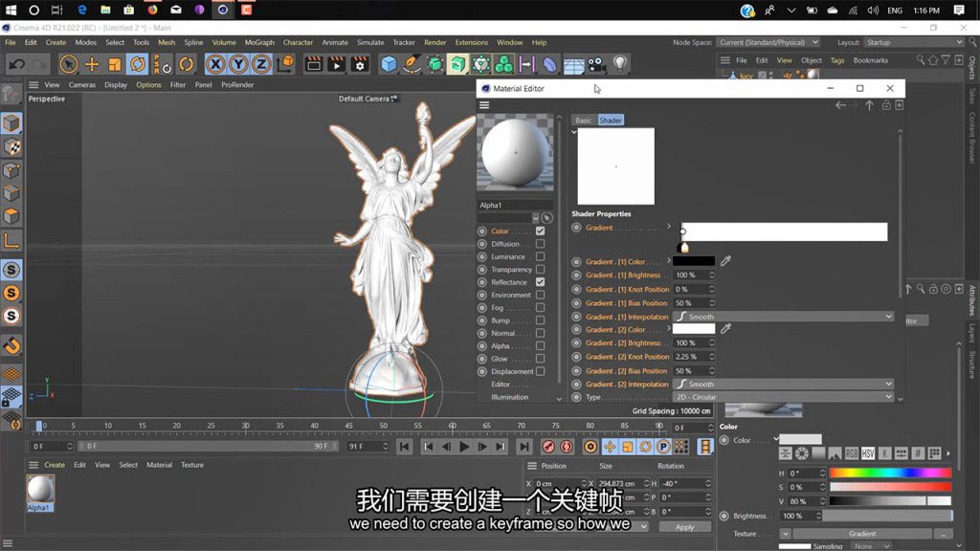Click the Apply button
This screenshot has width=980, height=551.
click(x=685, y=527)
